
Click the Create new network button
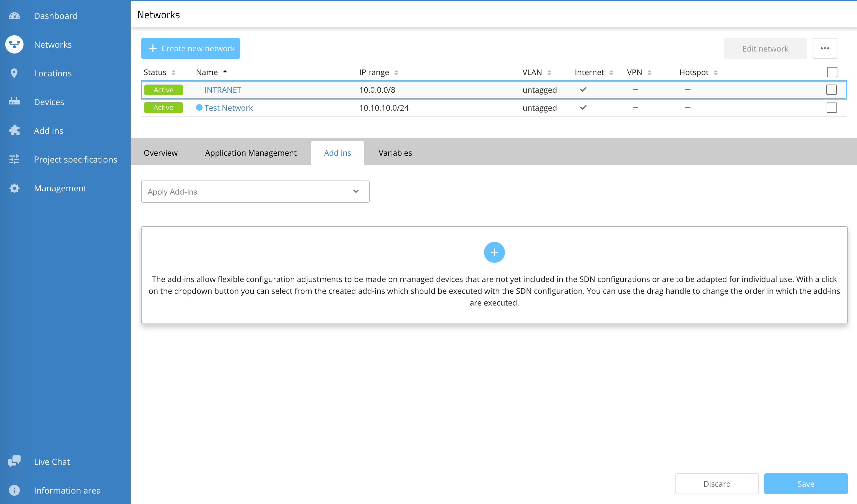pos(190,48)
